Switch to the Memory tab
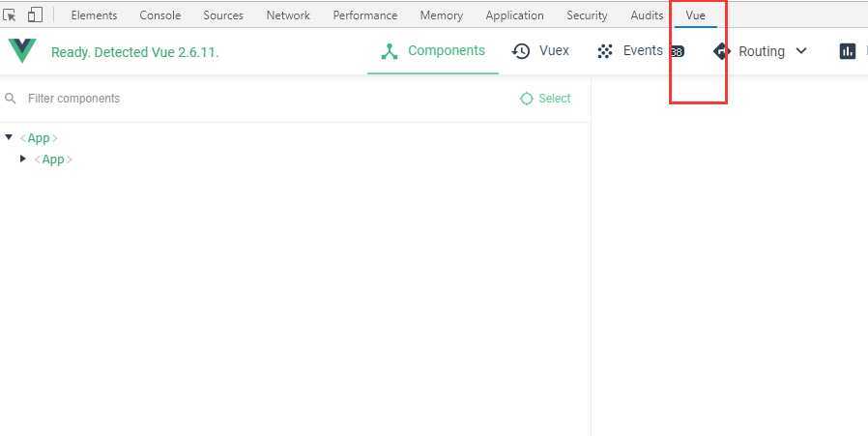The image size is (868, 436). coord(441,15)
